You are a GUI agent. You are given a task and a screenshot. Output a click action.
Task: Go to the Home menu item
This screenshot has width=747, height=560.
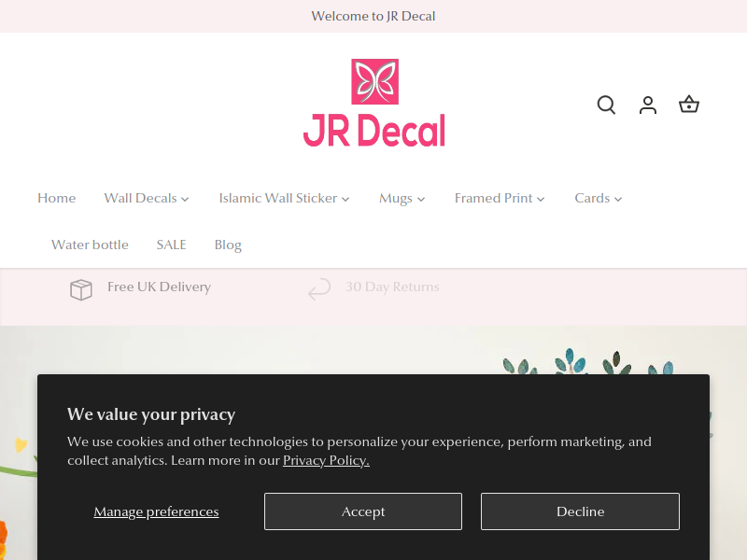click(x=57, y=198)
